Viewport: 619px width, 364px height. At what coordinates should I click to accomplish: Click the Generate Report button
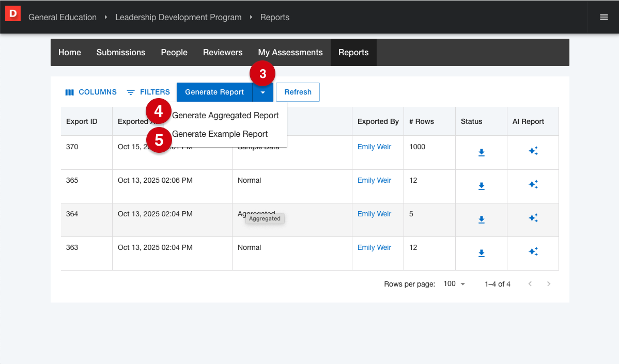point(214,92)
